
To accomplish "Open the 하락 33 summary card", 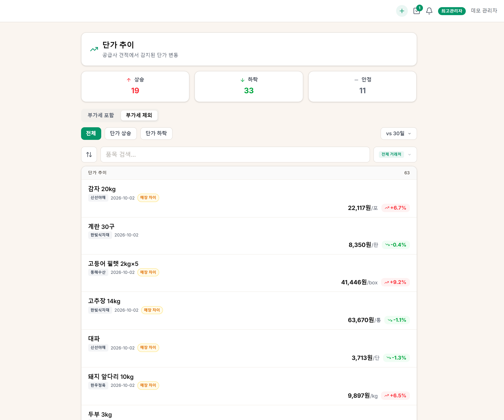I will point(249,86).
